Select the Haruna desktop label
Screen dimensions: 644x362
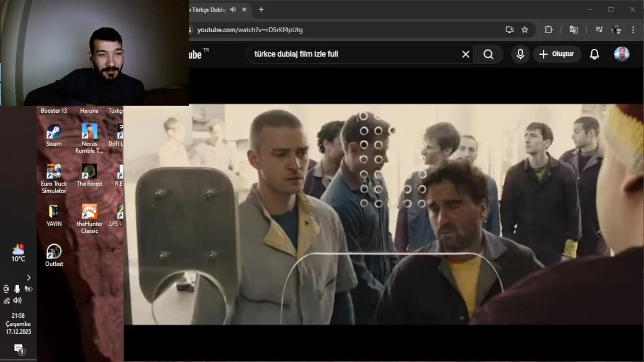tap(89, 111)
